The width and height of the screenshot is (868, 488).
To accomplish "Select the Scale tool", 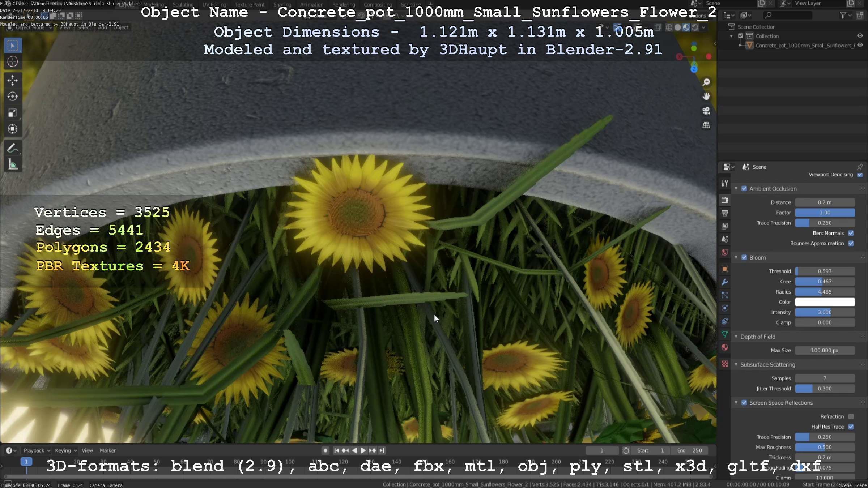I will point(13,113).
